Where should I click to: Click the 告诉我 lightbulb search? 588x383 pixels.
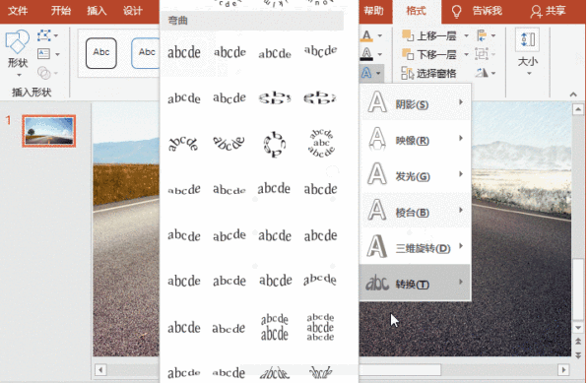(x=477, y=11)
